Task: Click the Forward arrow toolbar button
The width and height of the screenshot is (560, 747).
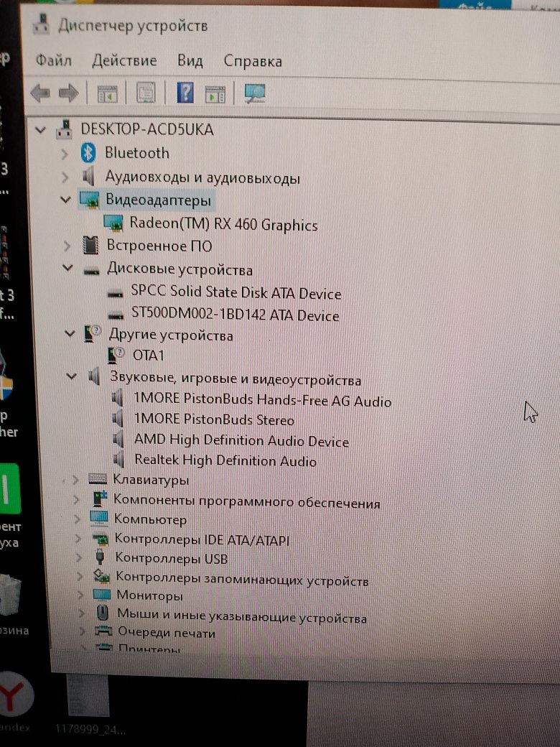Action: pyautogui.click(x=69, y=93)
